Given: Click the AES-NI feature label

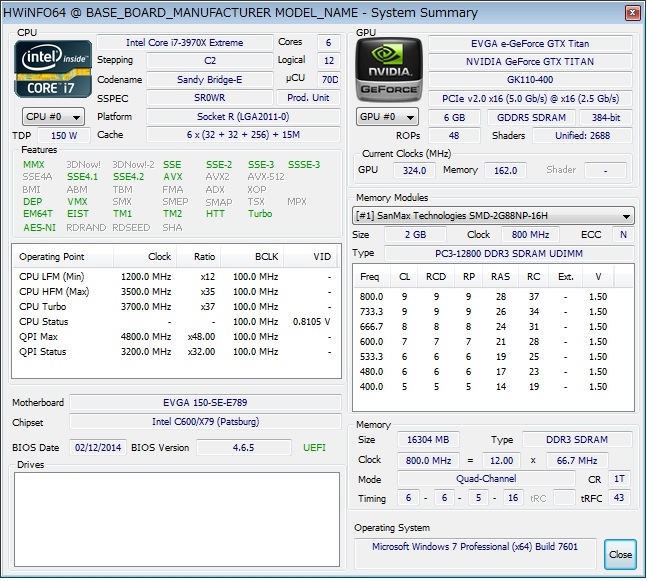Looking at the screenshot, I should 39,228.
